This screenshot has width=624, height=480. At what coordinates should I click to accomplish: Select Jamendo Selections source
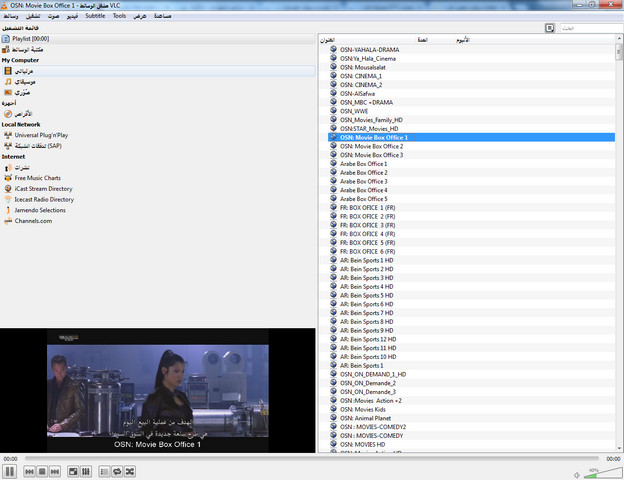tap(40, 210)
